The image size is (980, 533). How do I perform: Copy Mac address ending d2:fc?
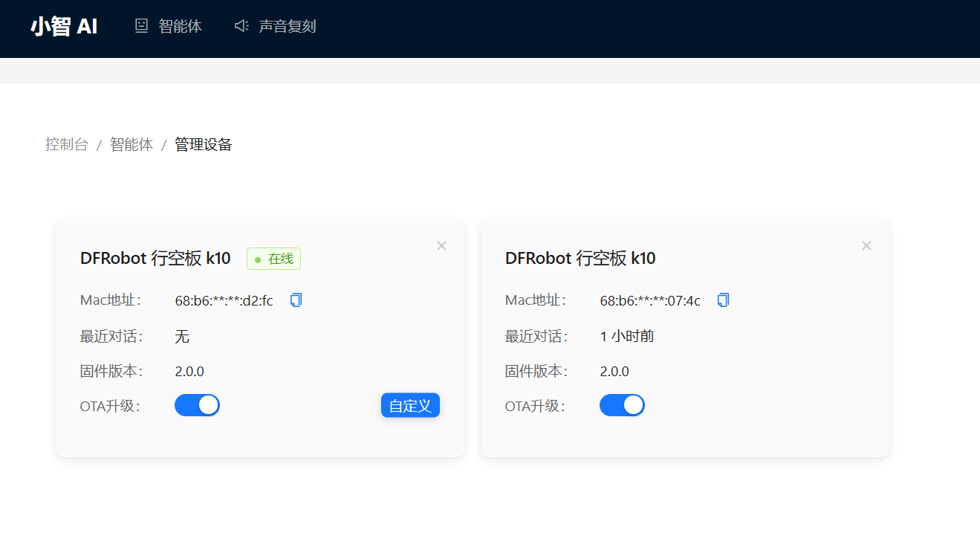[296, 300]
